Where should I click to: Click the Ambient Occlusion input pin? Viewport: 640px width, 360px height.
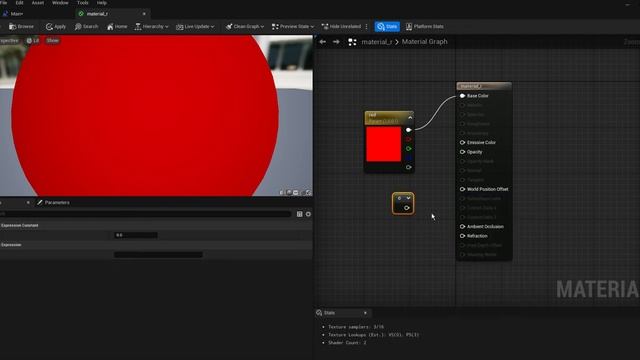pos(462,227)
